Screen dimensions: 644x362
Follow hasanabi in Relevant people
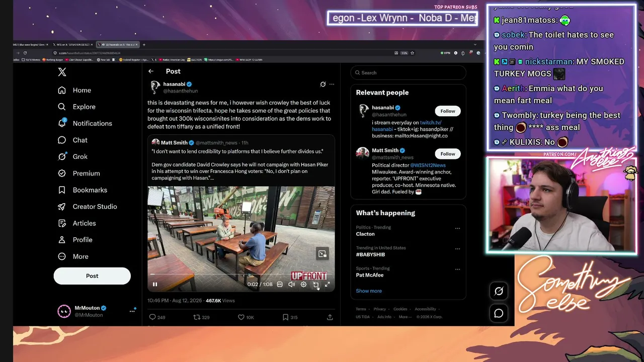447,111
